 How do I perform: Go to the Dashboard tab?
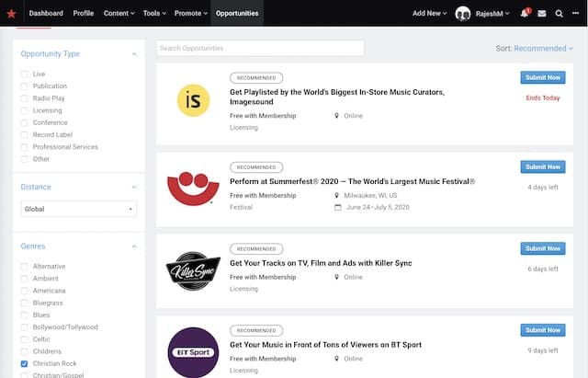tap(46, 13)
